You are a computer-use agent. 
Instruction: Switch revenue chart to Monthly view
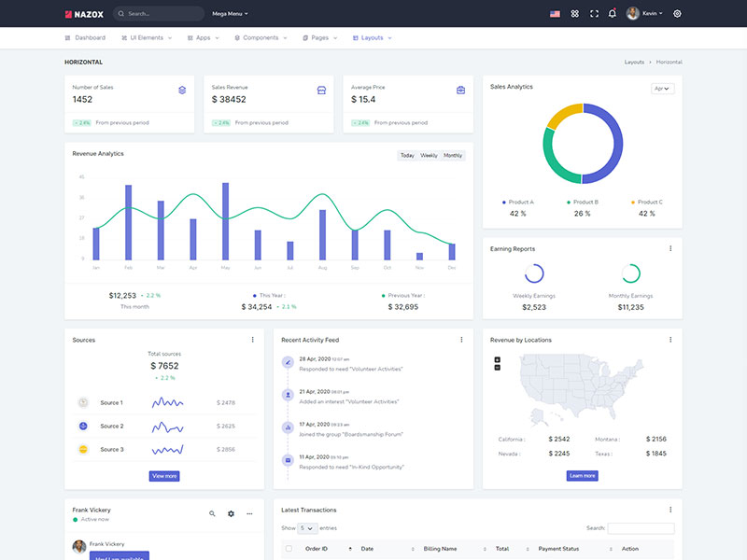point(453,156)
